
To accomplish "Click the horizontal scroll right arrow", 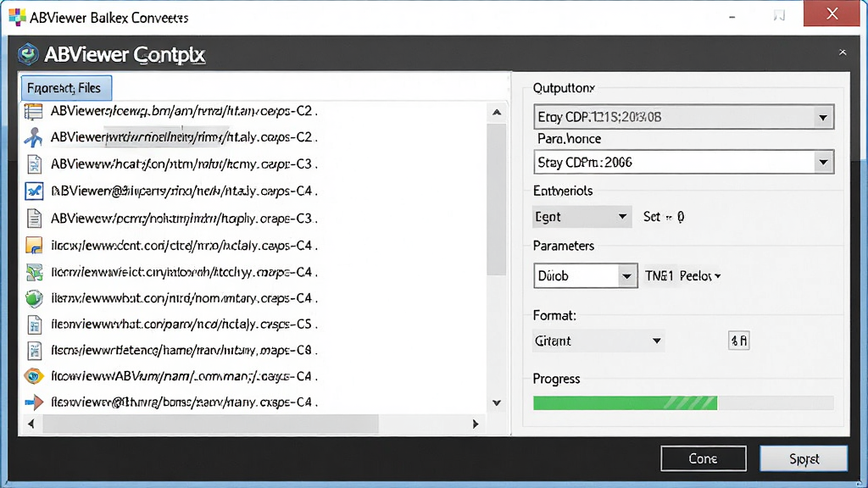I will point(476,424).
